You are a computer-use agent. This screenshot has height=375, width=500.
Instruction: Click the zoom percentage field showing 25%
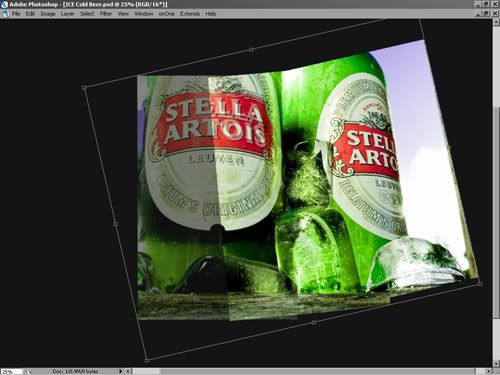(x=11, y=371)
